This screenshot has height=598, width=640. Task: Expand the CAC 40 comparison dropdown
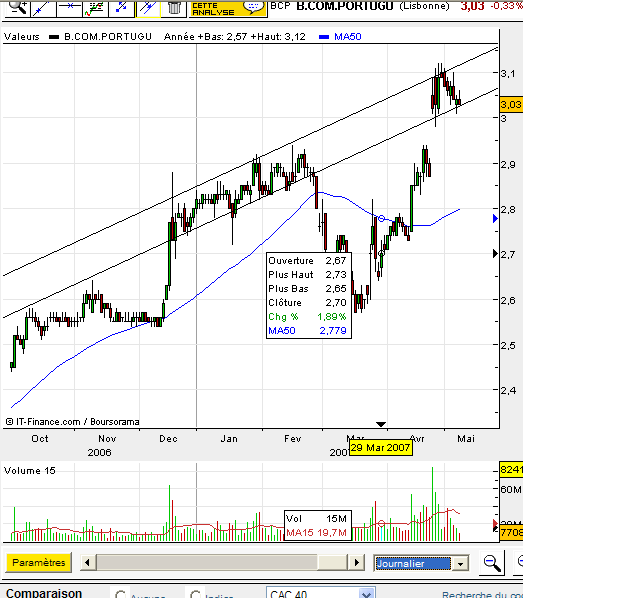click(x=367, y=594)
